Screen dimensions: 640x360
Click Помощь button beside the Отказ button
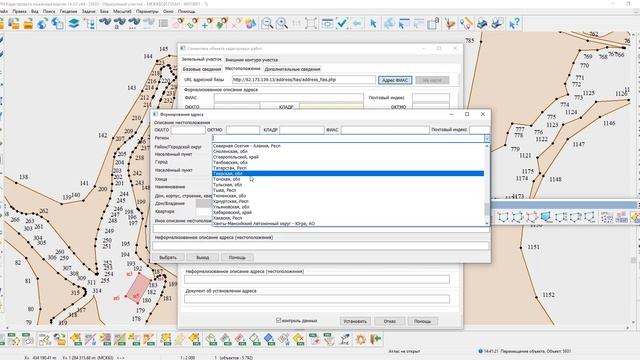pyautogui.click(x=422, y=321)
